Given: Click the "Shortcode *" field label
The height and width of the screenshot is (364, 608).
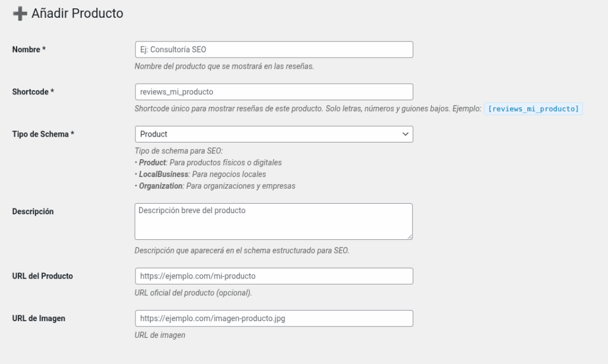Looking at the screenshot, I should [x=33, y=92].
